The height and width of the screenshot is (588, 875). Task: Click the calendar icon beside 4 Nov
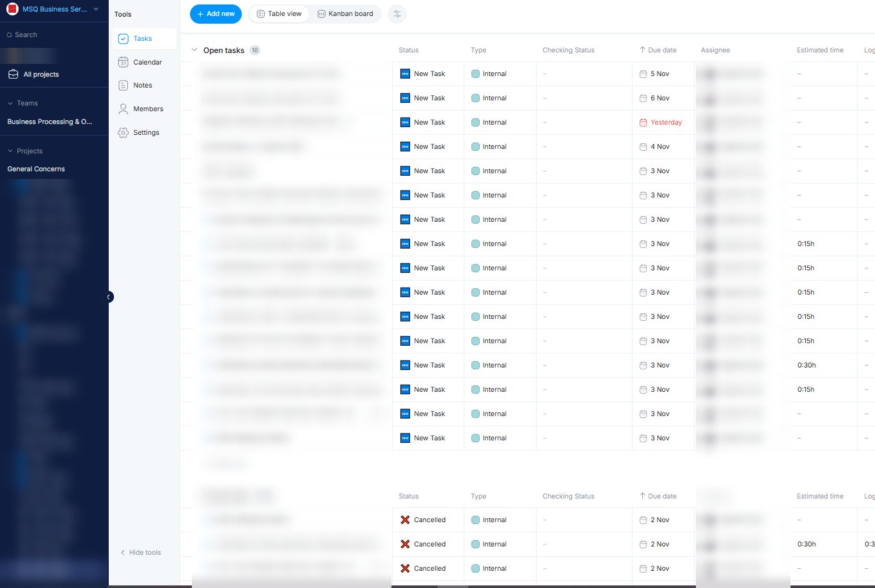pos(643,146)
